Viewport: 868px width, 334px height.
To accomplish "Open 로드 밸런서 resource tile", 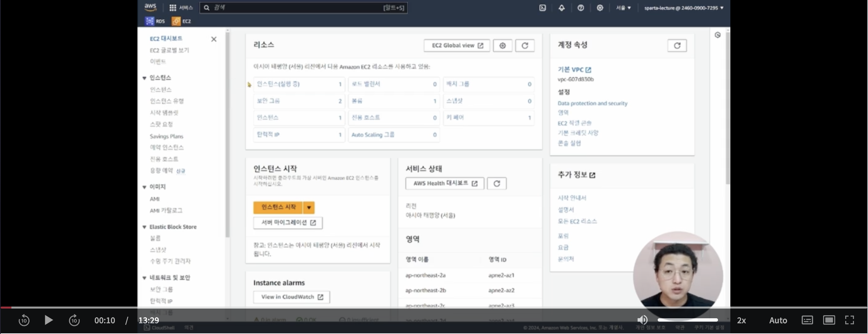I will click(x=393, y=84).
